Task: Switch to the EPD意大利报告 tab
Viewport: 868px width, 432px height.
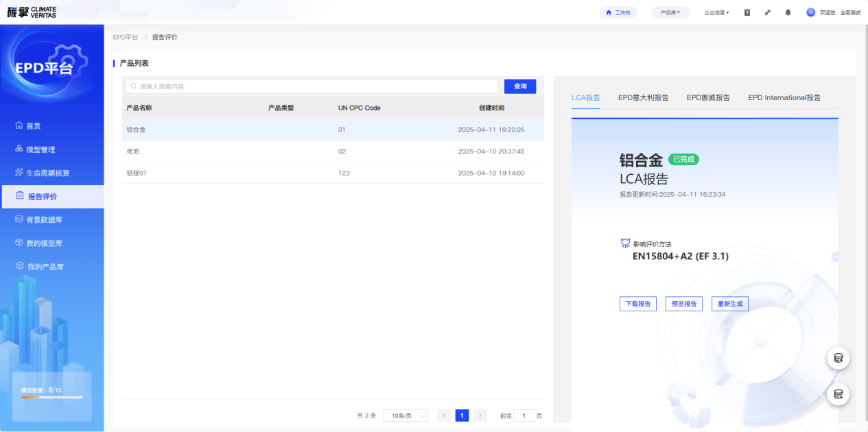Action: 643,98
